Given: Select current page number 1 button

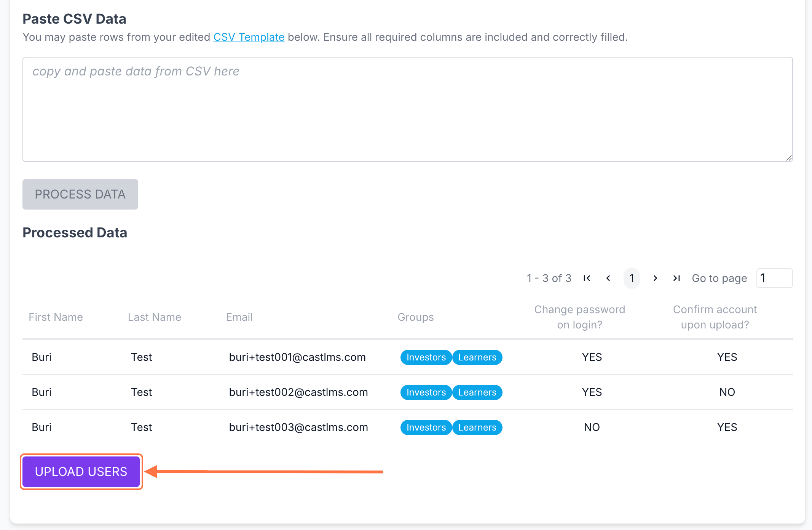Looking at the screenshot, I should [632, 278].
